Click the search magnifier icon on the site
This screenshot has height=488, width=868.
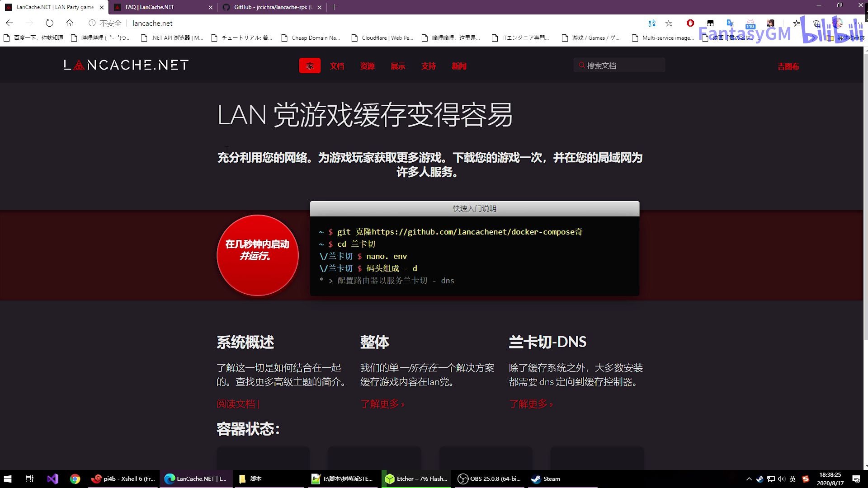tap(582, 65)
